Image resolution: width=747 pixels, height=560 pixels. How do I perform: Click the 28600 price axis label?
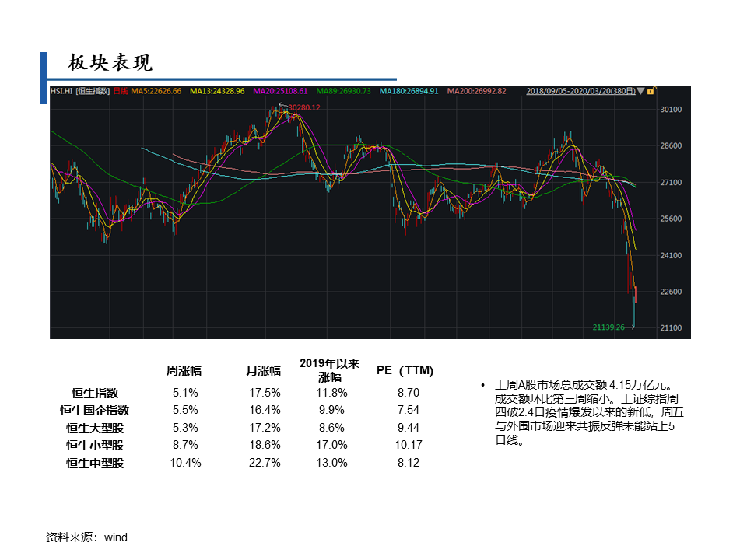(x=671, y=145)
